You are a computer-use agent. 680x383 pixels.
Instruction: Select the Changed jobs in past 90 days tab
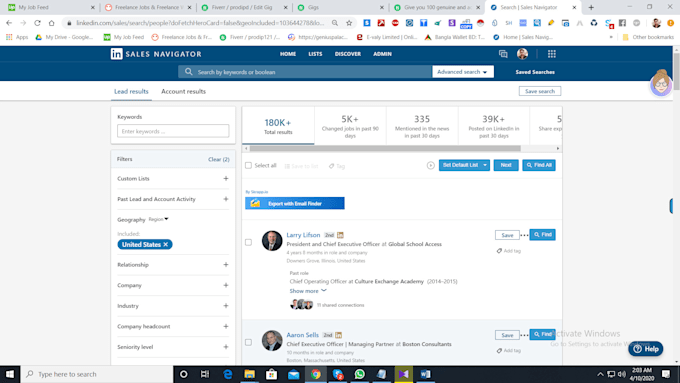pyautogui.click(x=350, y=126)
